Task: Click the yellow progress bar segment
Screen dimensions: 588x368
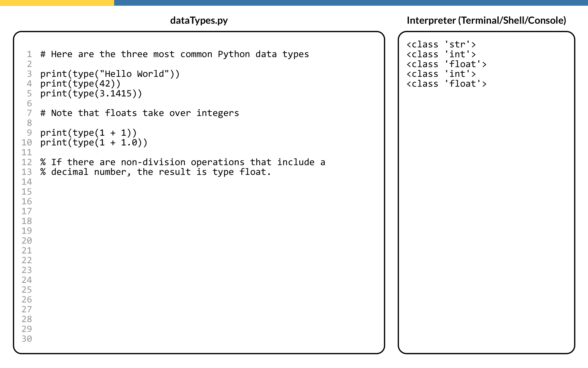Action: (57, 3)
